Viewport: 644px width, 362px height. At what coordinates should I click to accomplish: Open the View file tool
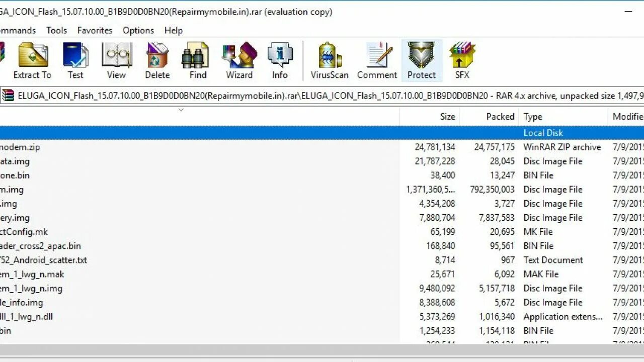[x=116, y=61]
